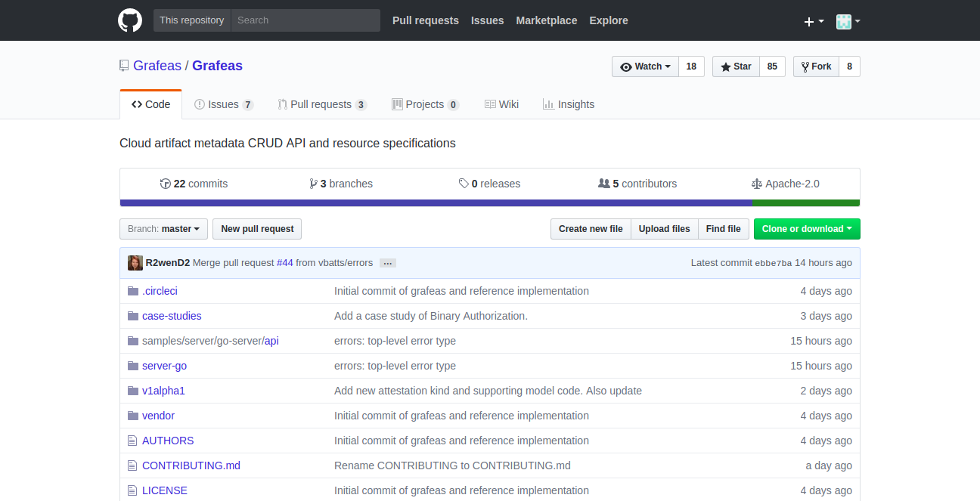980x501 pixels.
Task: Click the GitHub Octocat logo
Action: 130,20
